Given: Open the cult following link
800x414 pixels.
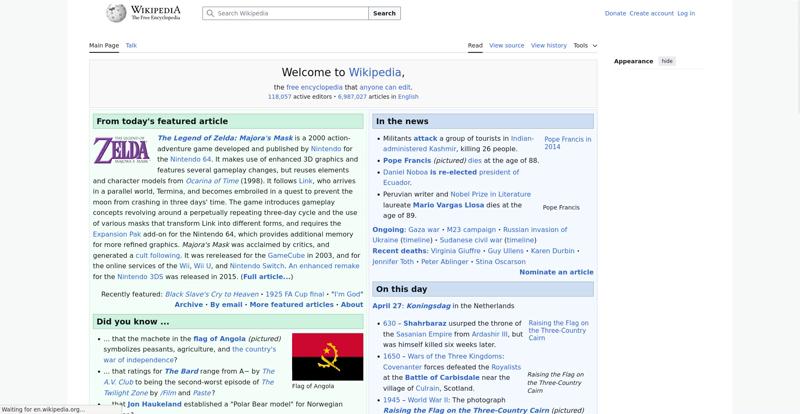Looking at the screenshot, I should (158, 255).
